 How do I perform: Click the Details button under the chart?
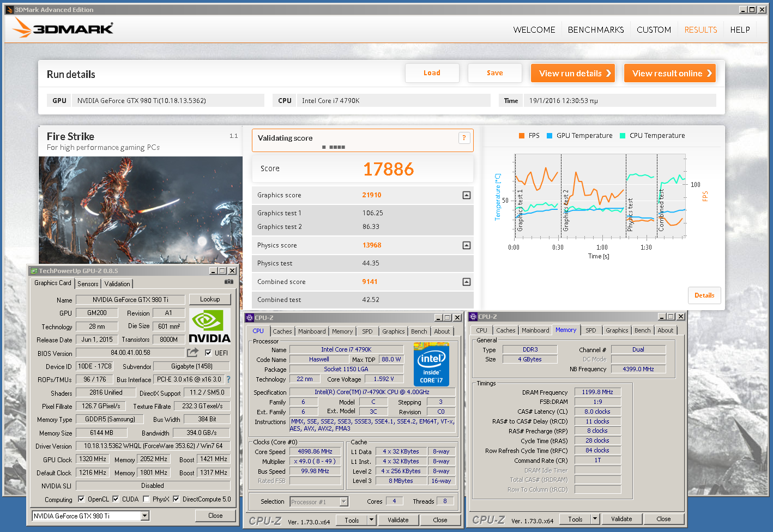(x=704, y=295)
